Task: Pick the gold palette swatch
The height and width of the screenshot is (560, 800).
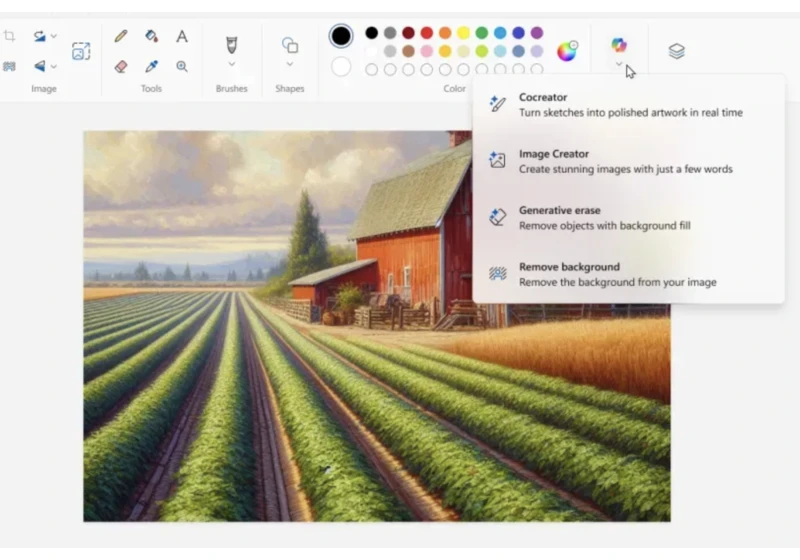Action: pyautogui.click(x=445, y=51)
